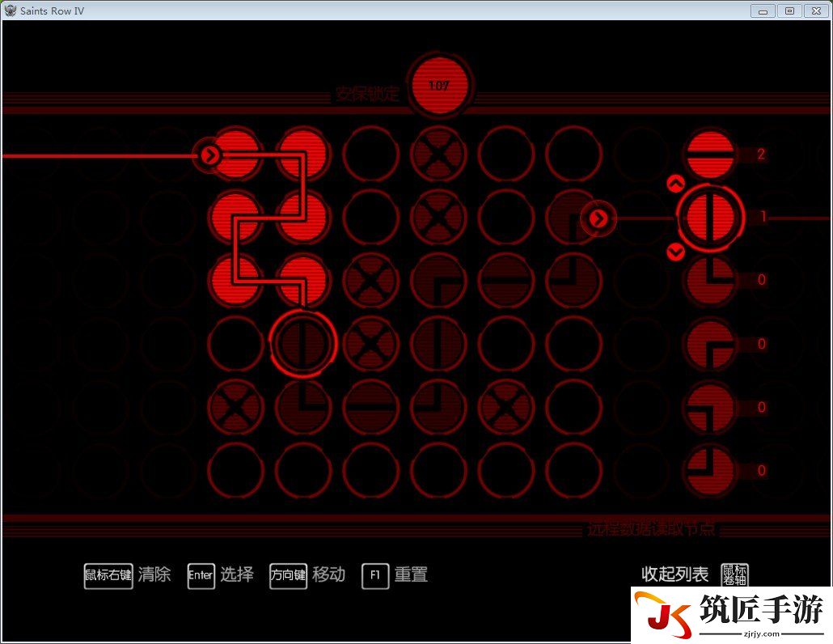Click the empty node right of the second-row X
Image resolution: width=833 pixels, height=644 pixels.
tap(506, 218)
